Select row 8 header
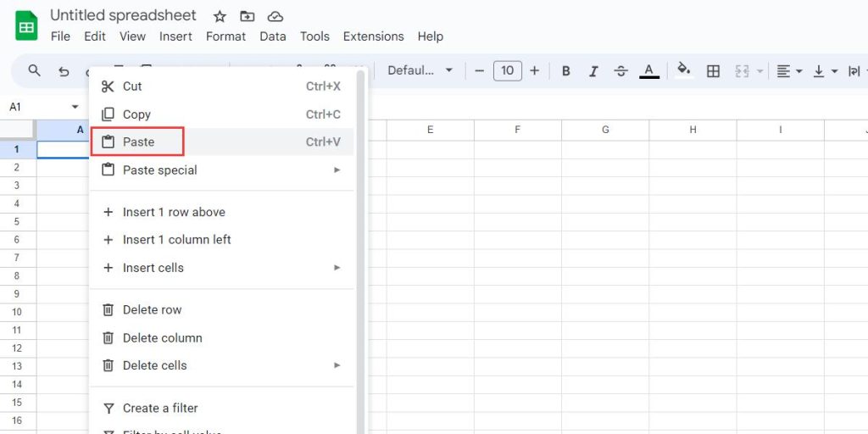This screenshot has height=434, width=868. [x=18, y=275]
